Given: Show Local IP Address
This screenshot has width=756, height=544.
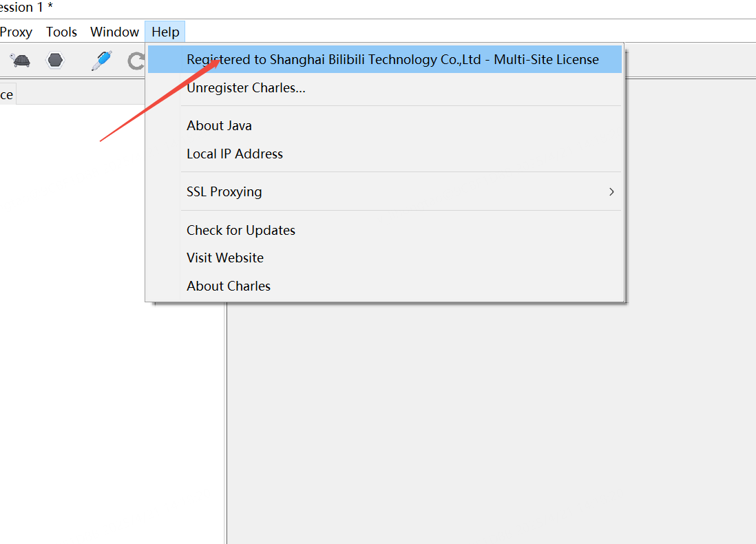Looking at the screenshot, I should [x=385, y=154].
